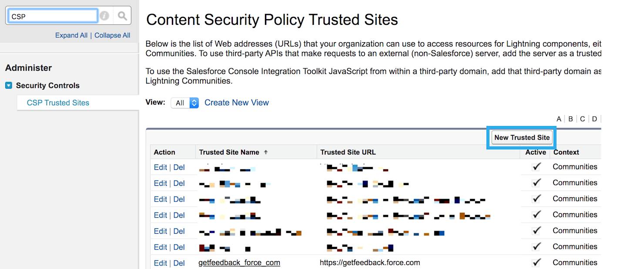Open Create New View link

pos(237,103)
